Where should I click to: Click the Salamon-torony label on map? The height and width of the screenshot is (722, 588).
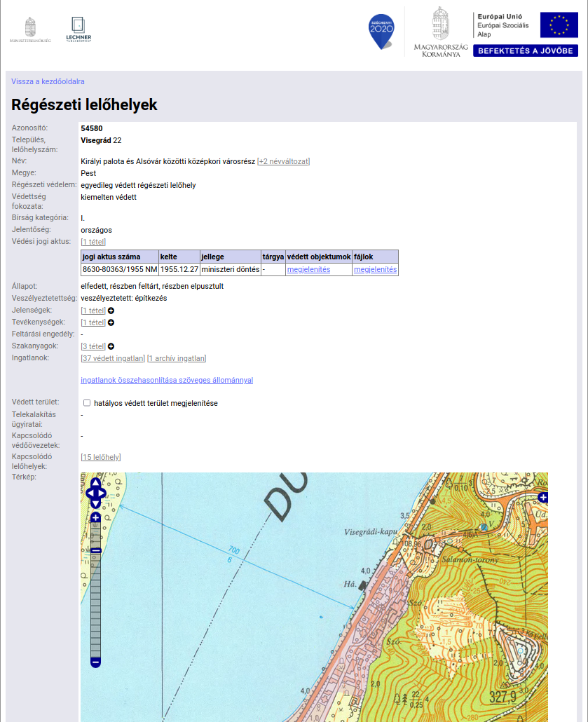pos(470,560)
